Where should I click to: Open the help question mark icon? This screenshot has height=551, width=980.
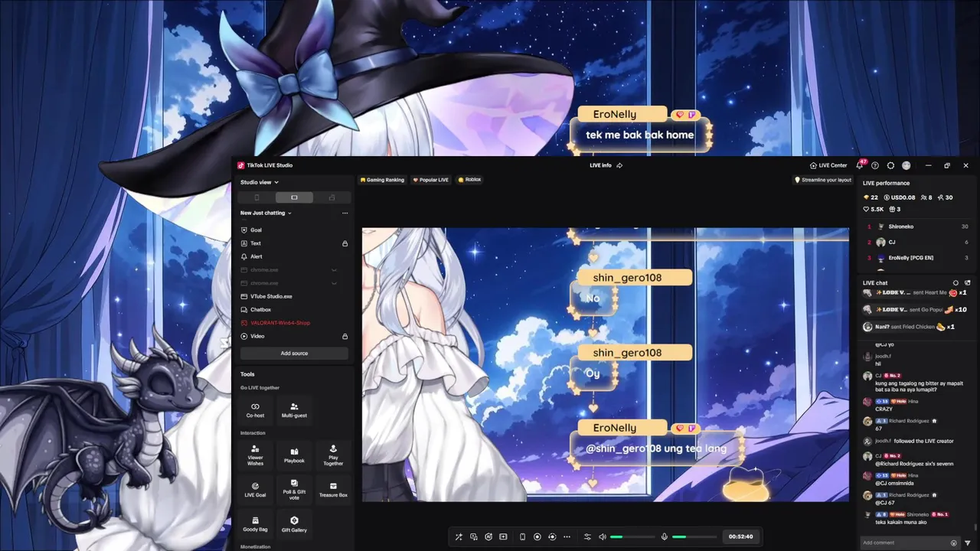point(875,165)
